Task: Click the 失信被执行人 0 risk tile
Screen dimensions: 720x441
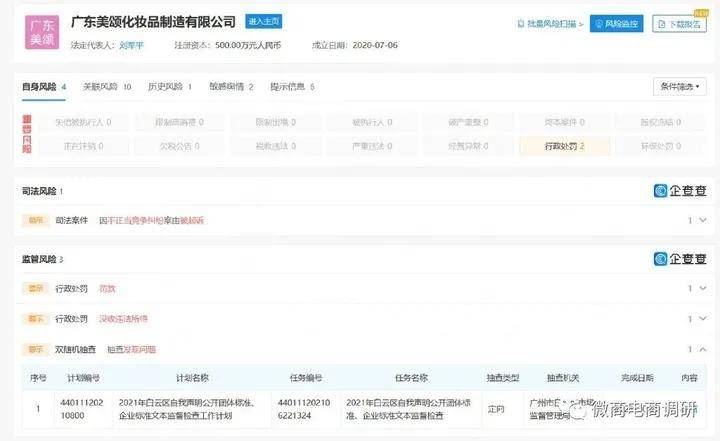Action: click(x=83, y=122)
